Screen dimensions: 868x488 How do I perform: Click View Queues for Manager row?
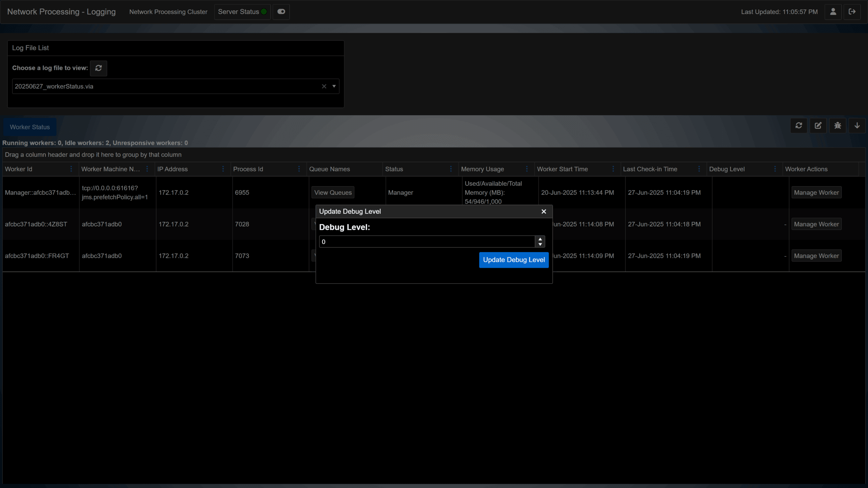333,192
